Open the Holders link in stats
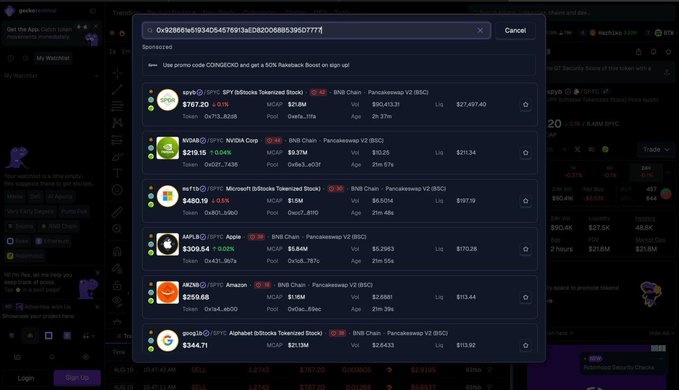Viewport: 679px width, 390px height. tap(645, 219)
